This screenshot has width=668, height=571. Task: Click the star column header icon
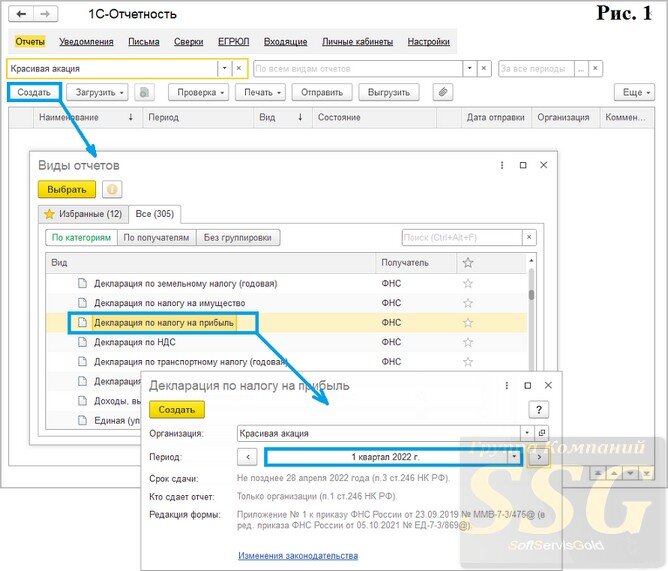(x=468, y=262)
